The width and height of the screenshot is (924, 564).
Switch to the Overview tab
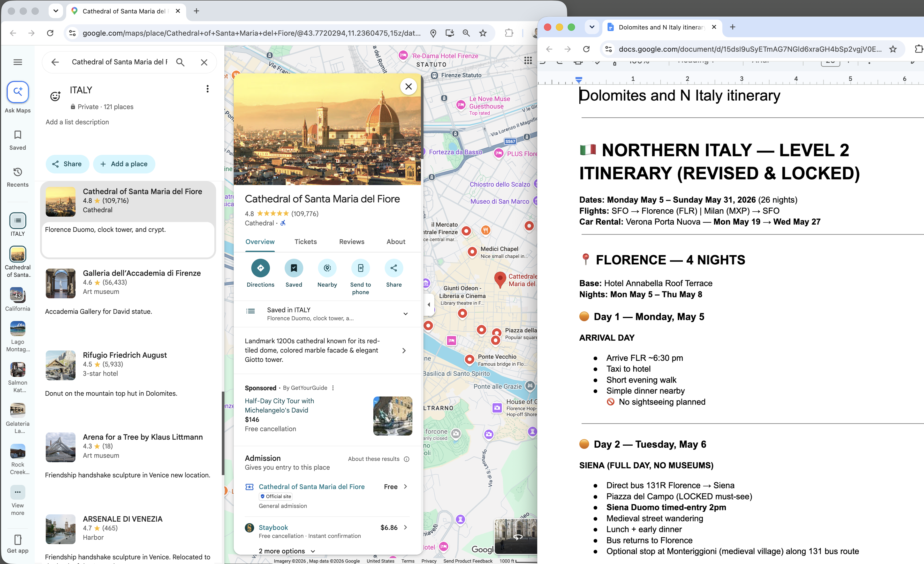point(260,241)
